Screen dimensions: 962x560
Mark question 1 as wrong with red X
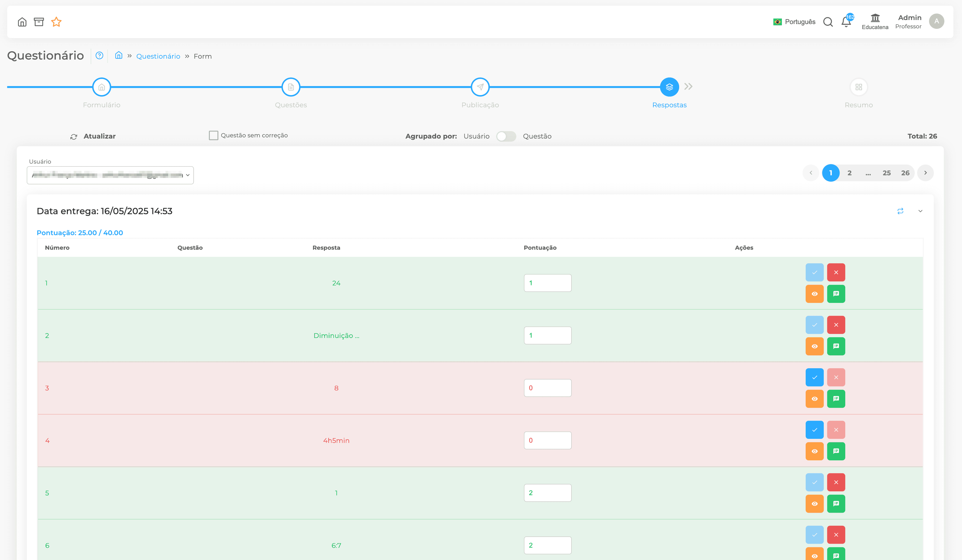(836, 272)
